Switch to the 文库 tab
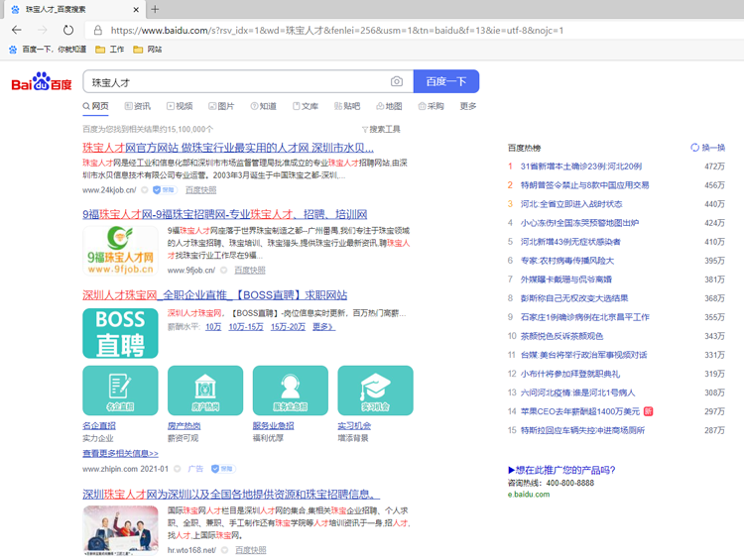 306,106
